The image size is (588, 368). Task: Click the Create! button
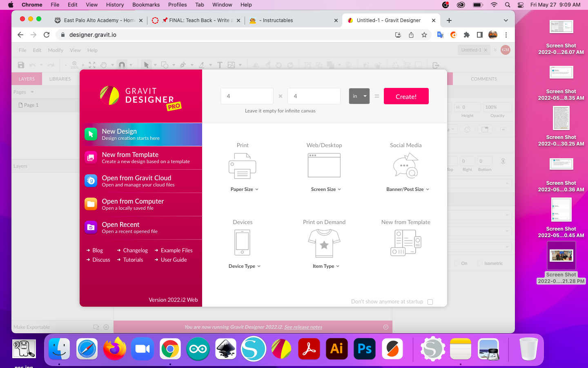click(406, 96)
